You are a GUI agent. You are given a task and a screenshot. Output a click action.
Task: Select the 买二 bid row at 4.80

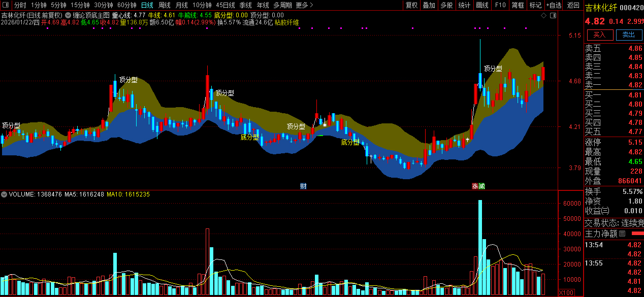614,104
